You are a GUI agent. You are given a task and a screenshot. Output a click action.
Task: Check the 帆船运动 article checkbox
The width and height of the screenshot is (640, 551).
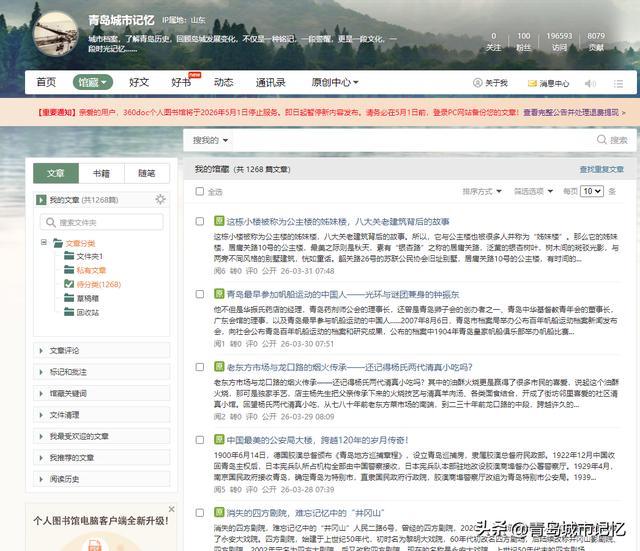click(x=200, y=294)
